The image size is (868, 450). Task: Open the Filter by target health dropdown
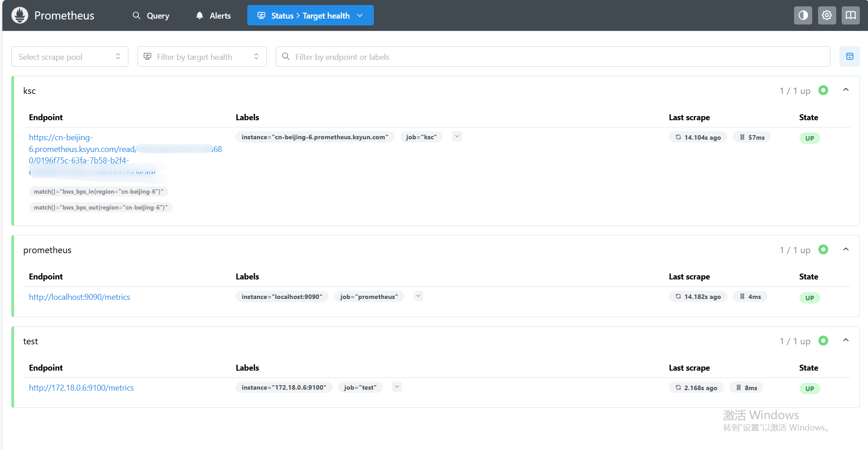click(x=201, y=57)
